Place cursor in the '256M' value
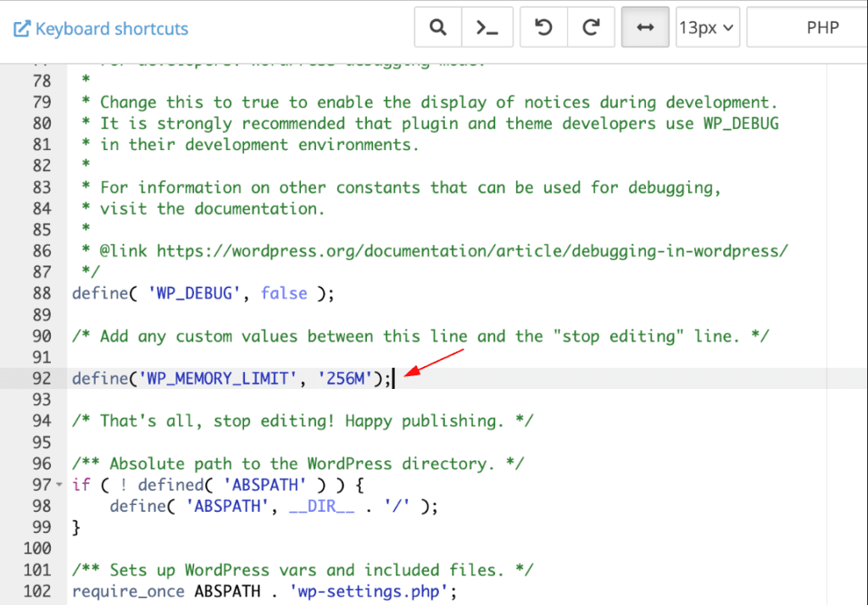This screenshot has height=605, width=868. 342,378
